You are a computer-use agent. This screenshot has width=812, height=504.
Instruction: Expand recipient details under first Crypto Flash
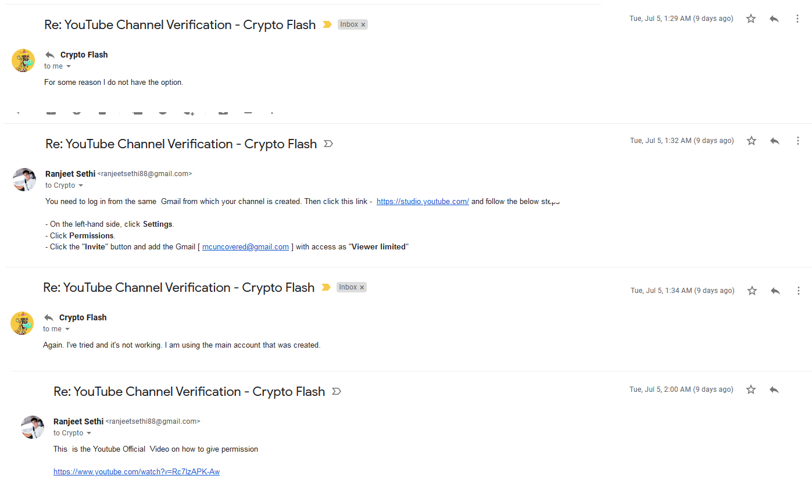pyautogui.click(x=69, y=66)
